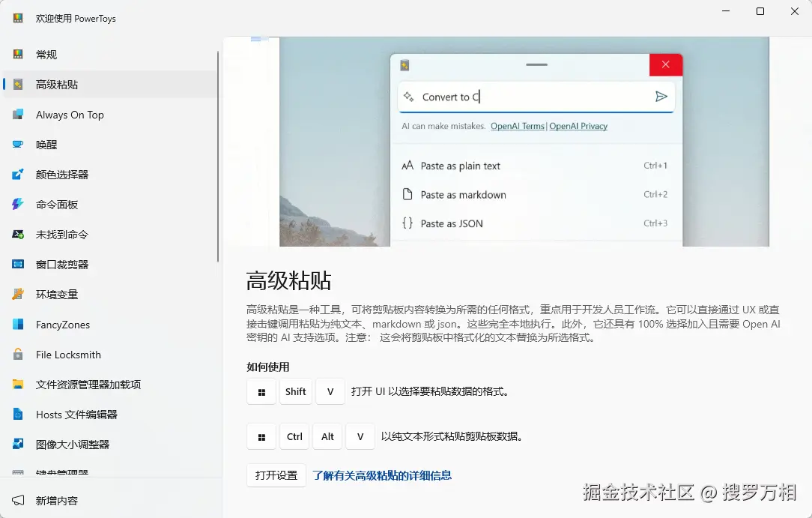This screenshot has width=812, height=518.
Task: Click the OpenAI Terms link
Action: [x=518, y=126]
